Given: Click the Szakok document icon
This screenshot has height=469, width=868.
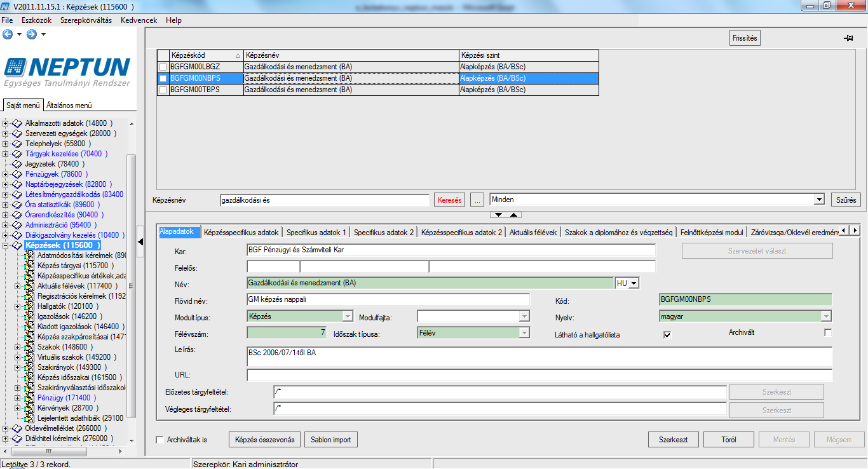Looking at the screenshot, I should 30,347.
